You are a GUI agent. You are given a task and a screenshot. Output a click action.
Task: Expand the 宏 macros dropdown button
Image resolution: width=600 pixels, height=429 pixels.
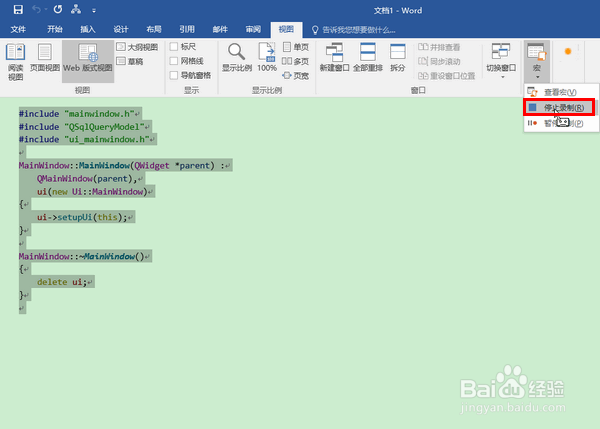(x=537, y=60)
